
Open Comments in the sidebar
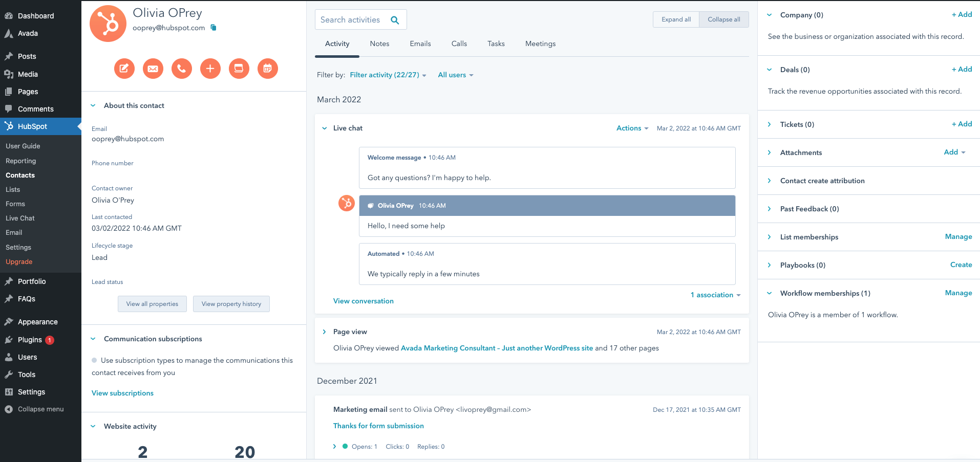pyautogui.click(x=40, y=109)
